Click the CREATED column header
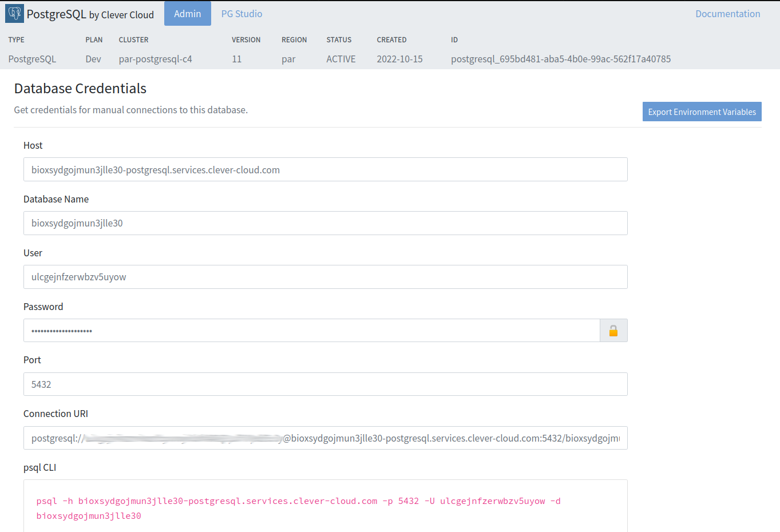780x532 pixels. click(391, 39)
